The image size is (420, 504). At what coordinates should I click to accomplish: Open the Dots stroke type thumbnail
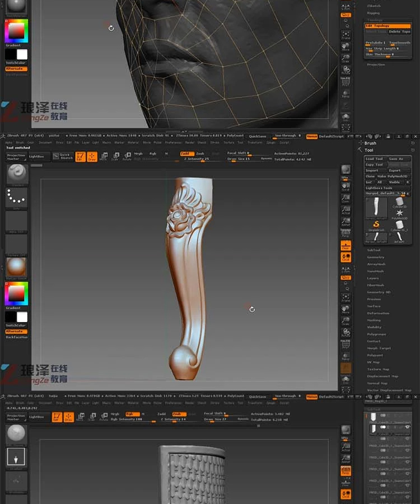pos(16,197)
